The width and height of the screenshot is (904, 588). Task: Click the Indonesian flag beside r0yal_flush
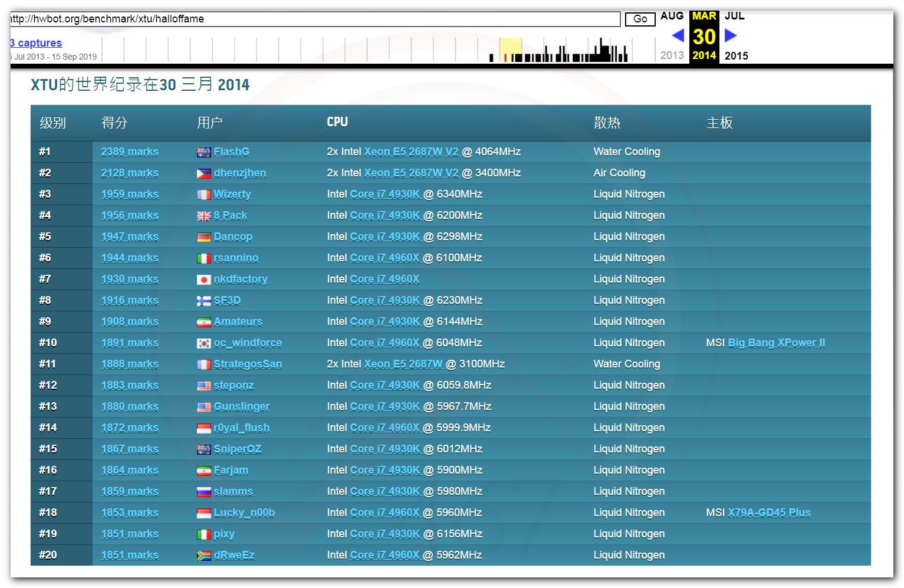pos(203,428)
